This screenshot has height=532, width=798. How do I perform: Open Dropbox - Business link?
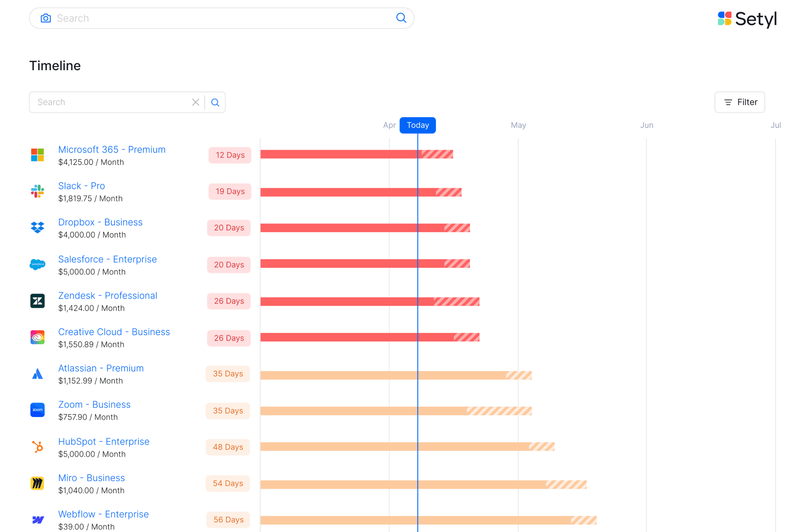pyautogui.click(x=100, y=222)
